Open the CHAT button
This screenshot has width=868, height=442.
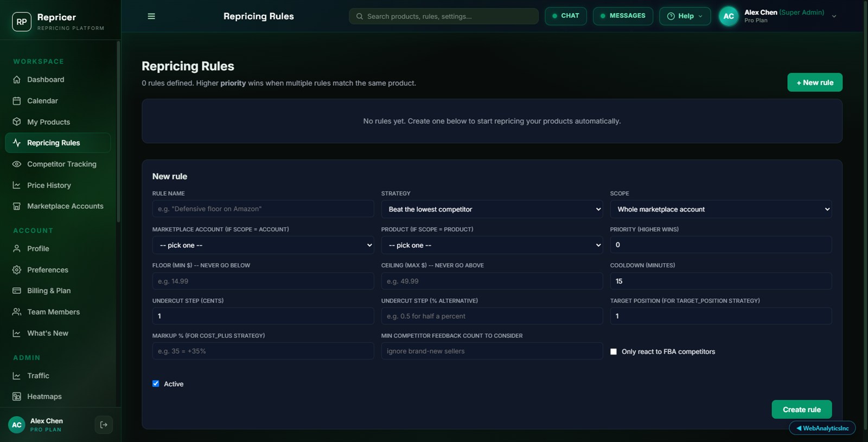click(566, 16)
